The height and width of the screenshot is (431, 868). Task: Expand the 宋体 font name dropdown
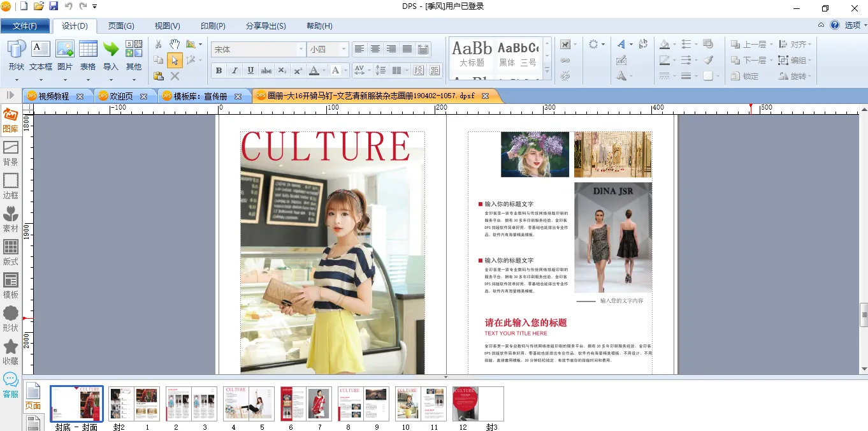[301, 49]
